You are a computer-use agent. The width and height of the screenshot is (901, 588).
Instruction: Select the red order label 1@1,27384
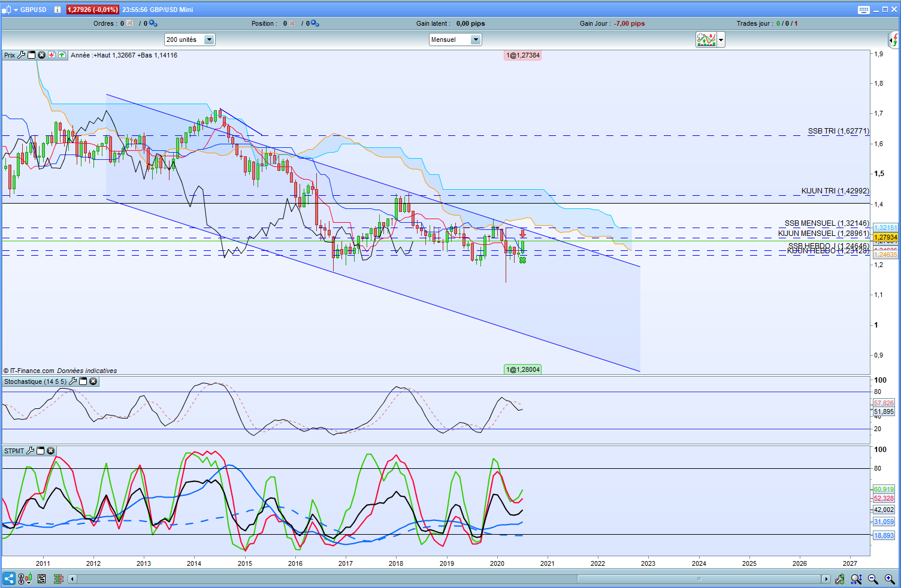click(x=523, y=55)
